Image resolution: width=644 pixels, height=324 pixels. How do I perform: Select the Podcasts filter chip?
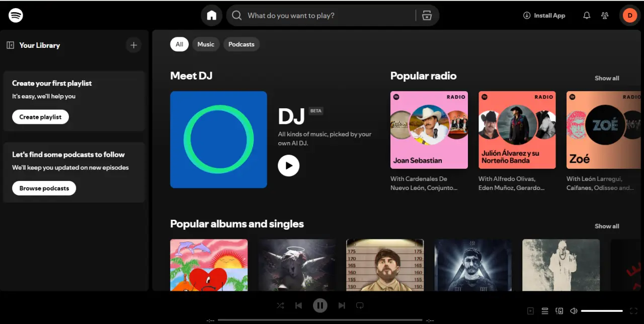click(x=242, y=44)
